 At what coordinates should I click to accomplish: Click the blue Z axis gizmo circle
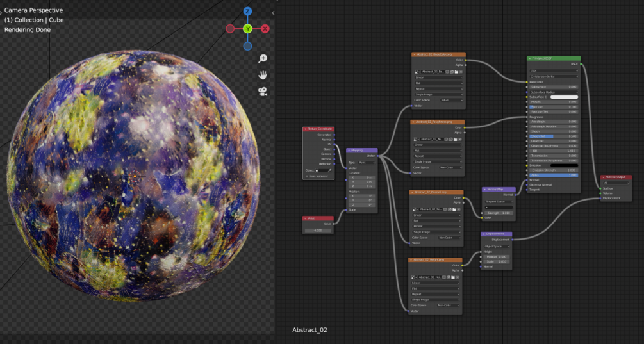coord(247,11)
